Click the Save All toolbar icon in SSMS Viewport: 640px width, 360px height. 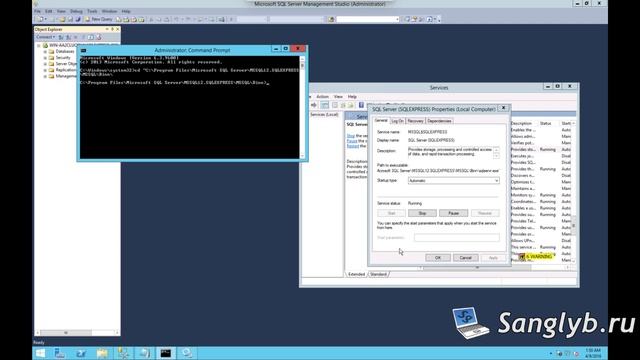[x=78, y=19]
